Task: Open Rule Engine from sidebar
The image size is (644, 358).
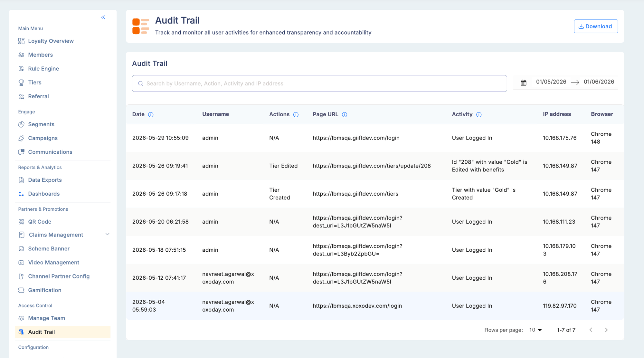Action: 43,69
